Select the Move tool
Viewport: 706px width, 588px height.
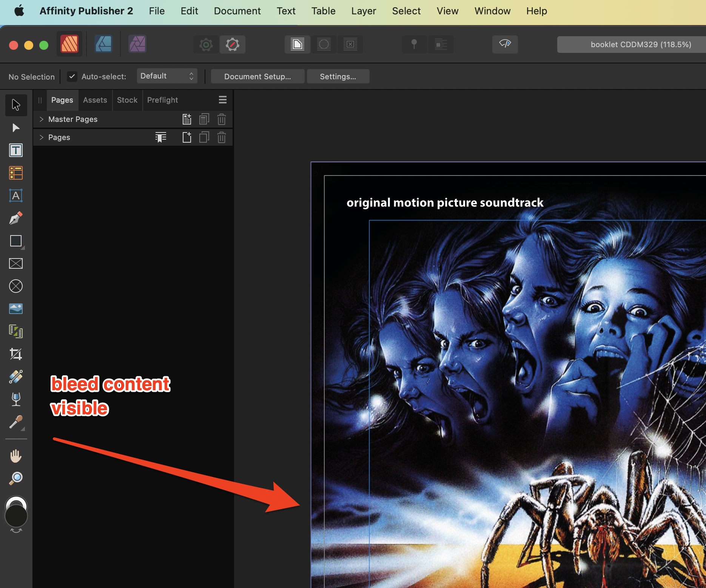16,105
